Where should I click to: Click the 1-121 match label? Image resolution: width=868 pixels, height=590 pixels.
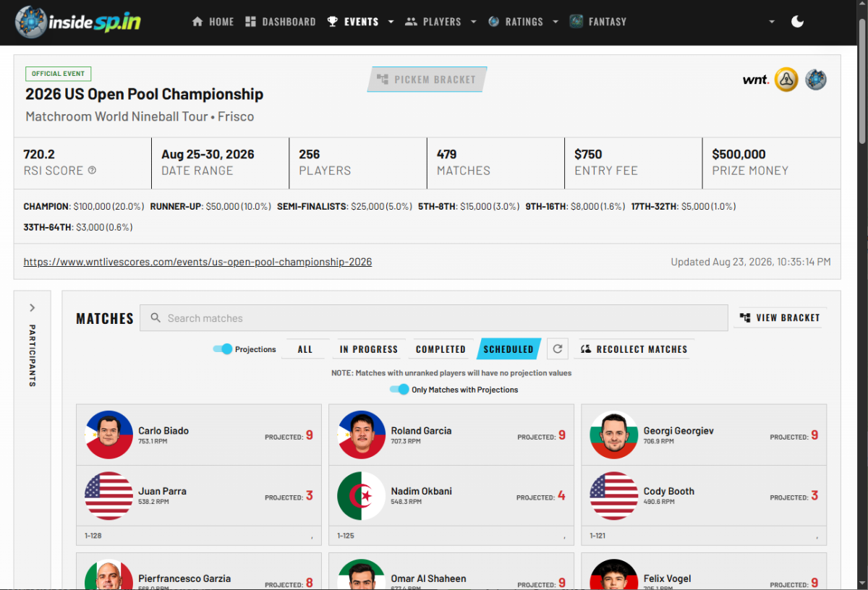tap(598, 536)
